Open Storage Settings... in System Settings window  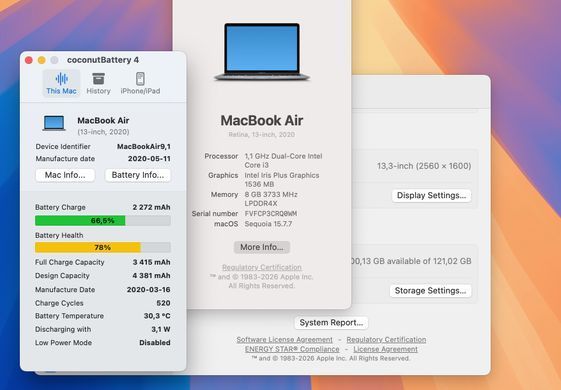pyautogui.click(x=430, y=291)
